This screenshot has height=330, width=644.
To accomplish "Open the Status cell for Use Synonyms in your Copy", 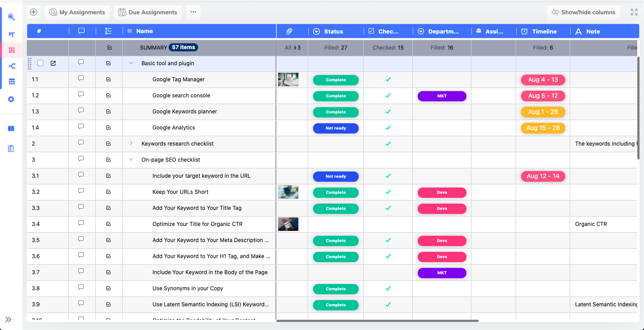I will tap(336, 289).
